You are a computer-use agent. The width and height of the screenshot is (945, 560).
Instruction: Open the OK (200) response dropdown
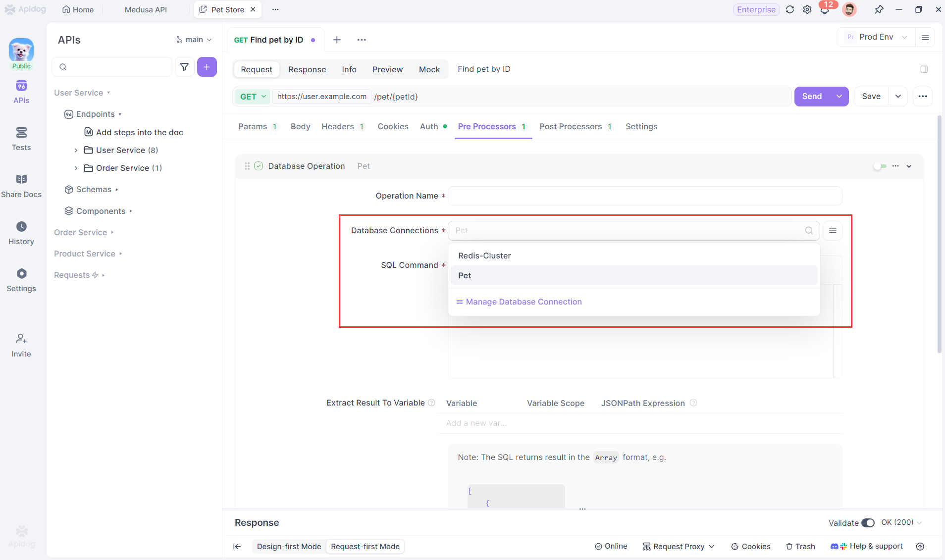pos(901,523)
